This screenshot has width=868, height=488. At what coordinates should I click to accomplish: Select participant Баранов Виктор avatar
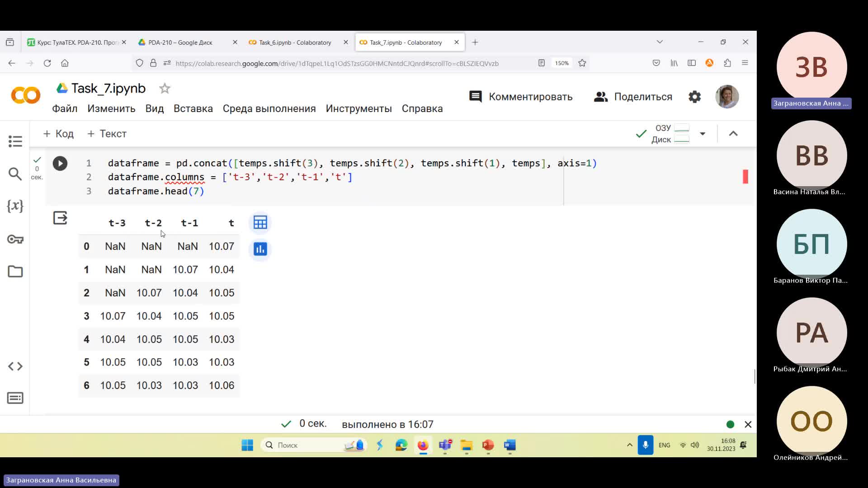(x=811, y=244)
